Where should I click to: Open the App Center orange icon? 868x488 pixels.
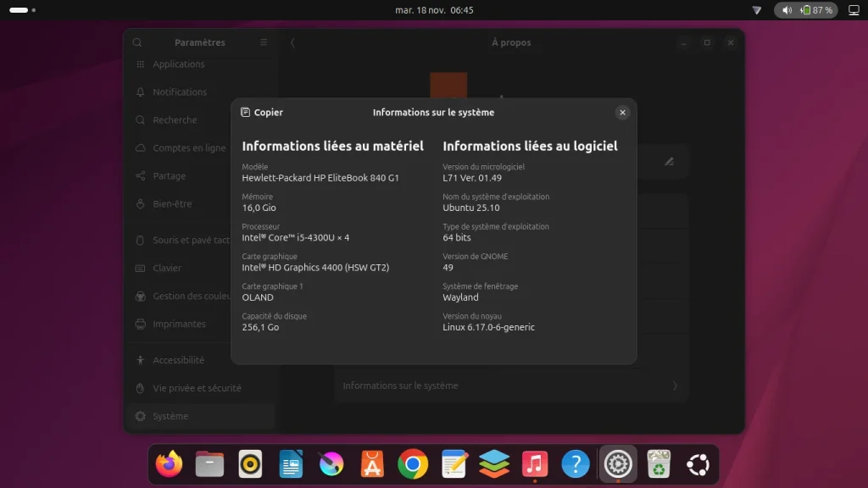[x=372, y=463]
